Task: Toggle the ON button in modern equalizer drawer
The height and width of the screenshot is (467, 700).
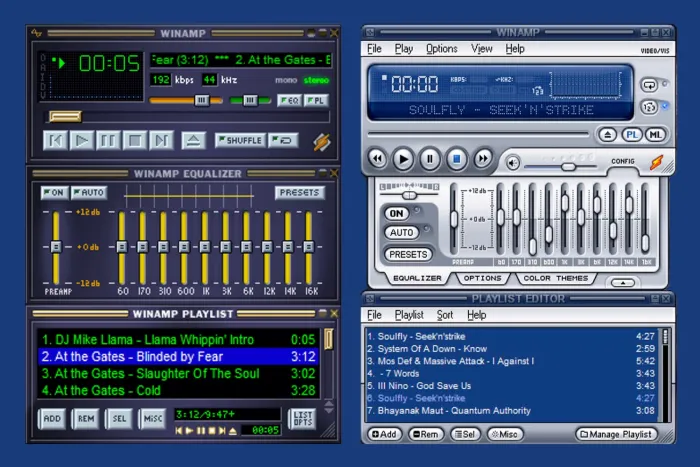Action: [396, 213]
